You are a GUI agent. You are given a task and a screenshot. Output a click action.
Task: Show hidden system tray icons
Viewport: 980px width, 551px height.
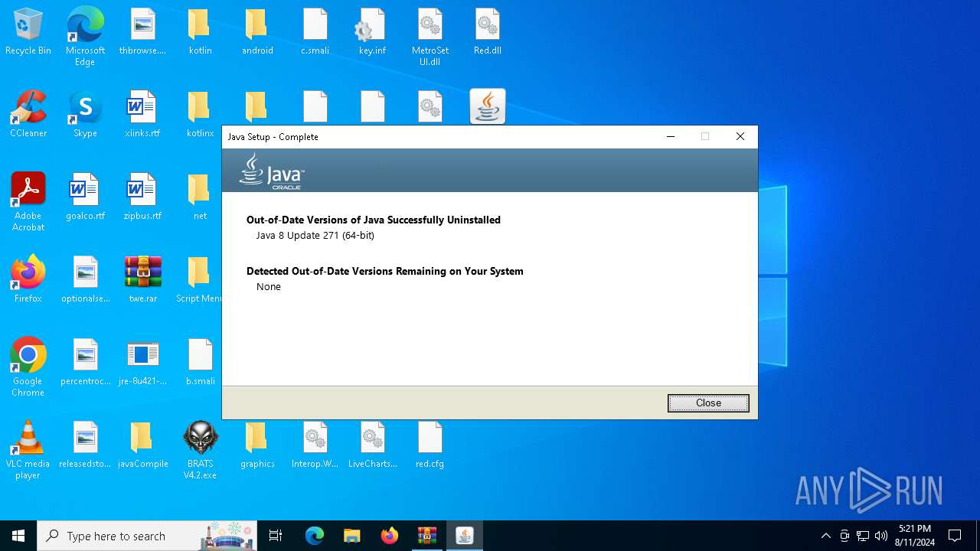(x=825, y=536)
